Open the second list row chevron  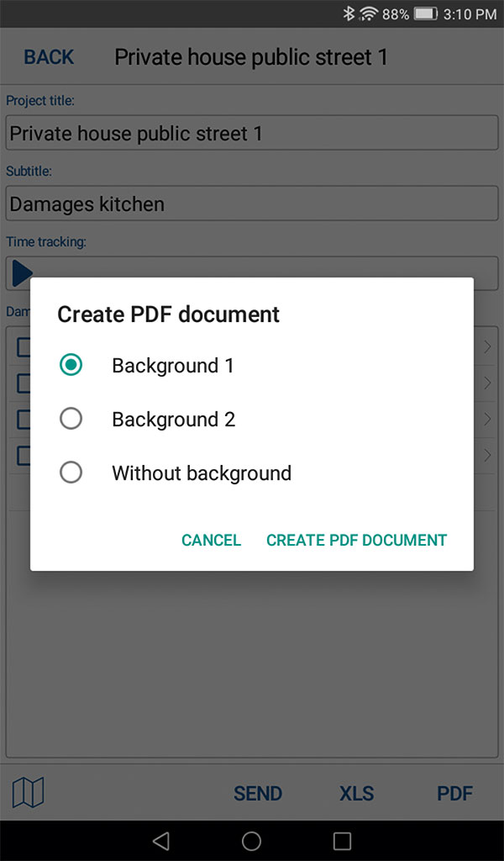[x=487, y=383]
